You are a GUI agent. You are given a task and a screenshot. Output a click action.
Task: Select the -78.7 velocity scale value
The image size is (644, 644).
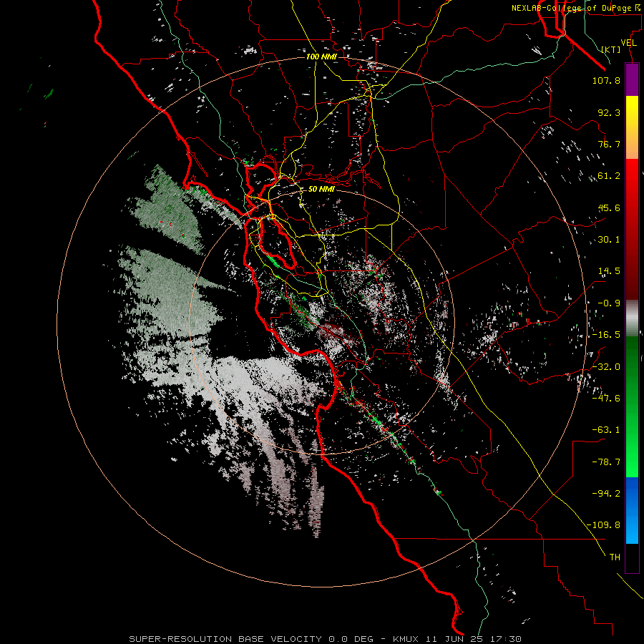(606, 462)
